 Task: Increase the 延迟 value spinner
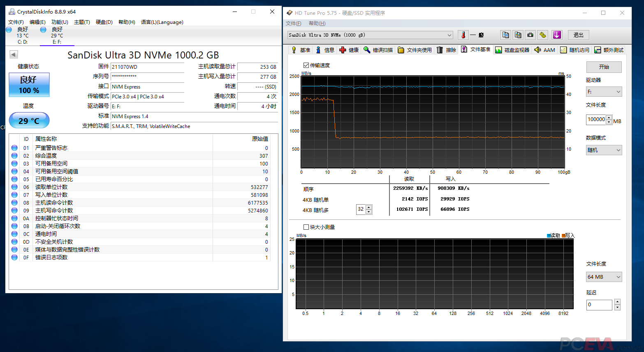pyautogui.click(x=617, y=302)
